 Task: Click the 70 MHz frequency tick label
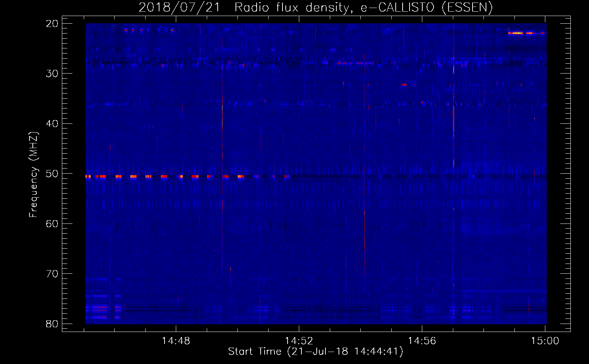coord(52,274)
